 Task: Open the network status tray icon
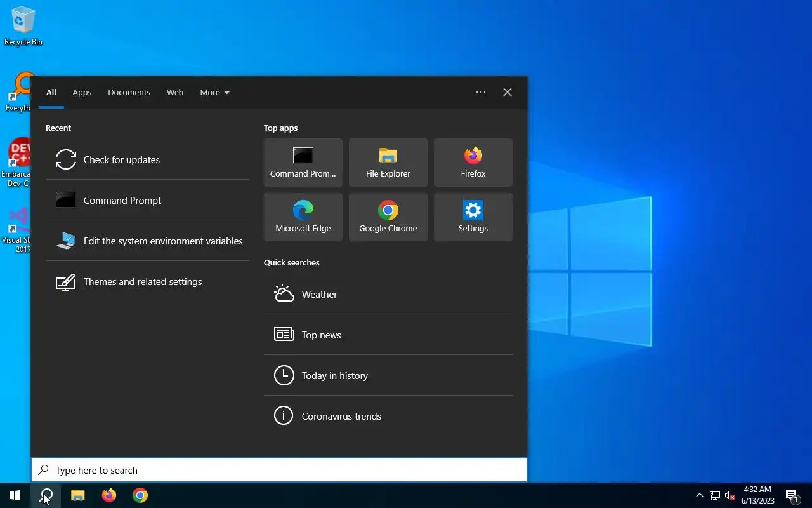[715, 495]
